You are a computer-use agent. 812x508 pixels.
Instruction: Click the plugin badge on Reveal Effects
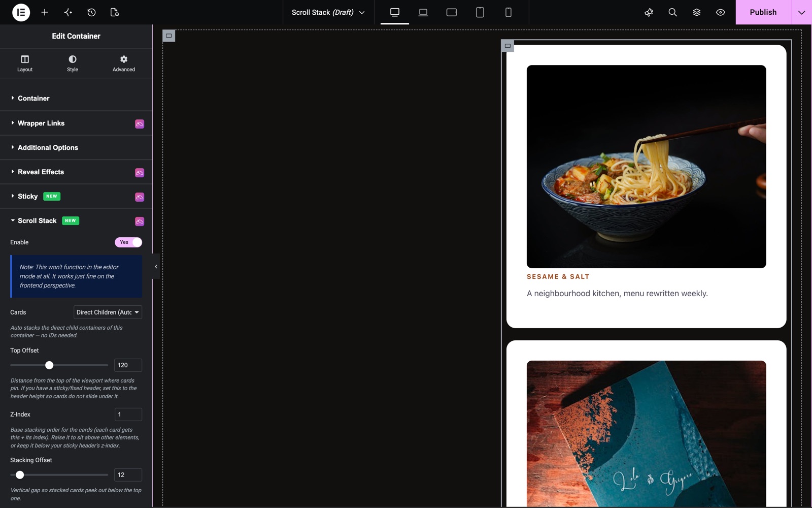(x=140, y=173)
